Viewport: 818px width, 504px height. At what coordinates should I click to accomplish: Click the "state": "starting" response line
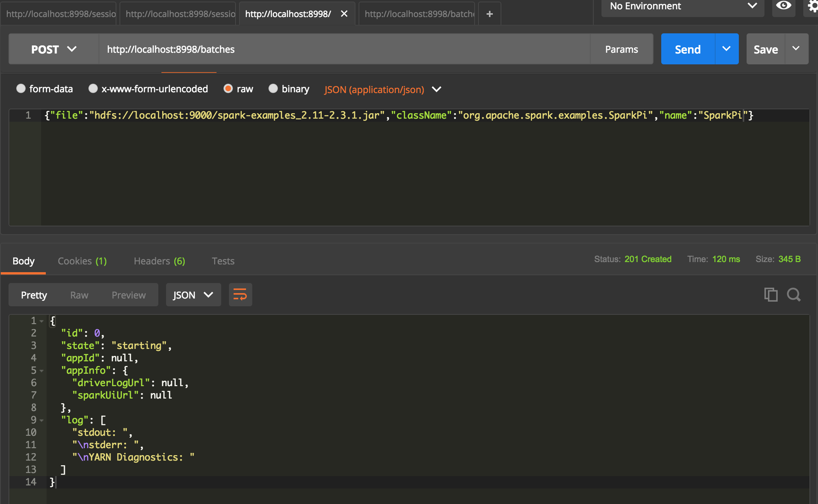[x=116, y=345]
